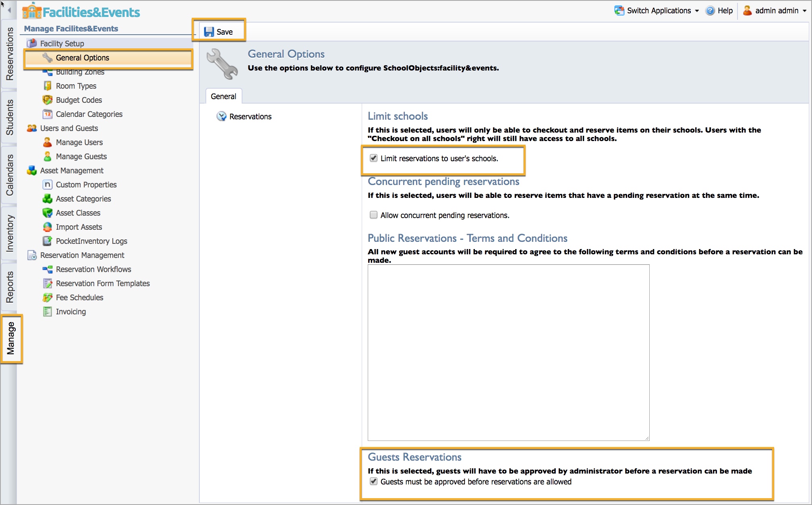Click the Manage Users person icon
The image size is (812, 505).
[x=48, y=142]
